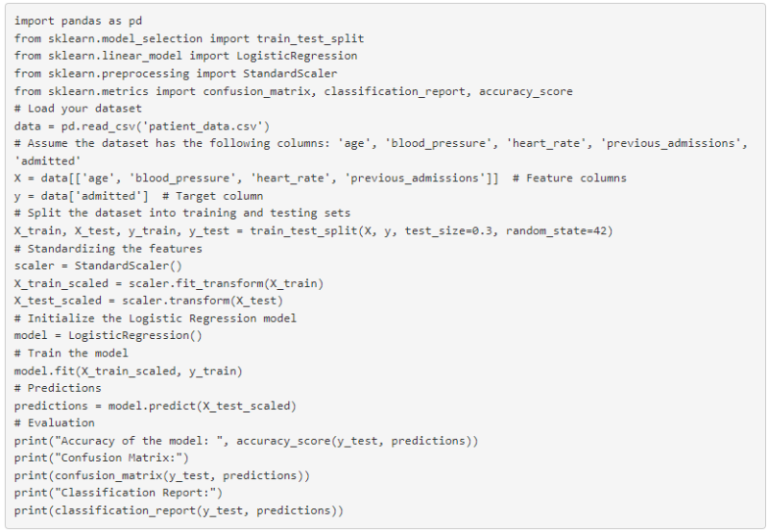768x532 pixels.
Task: Click the train_test_split call with test_size=0.3
Action: point(314,230)
